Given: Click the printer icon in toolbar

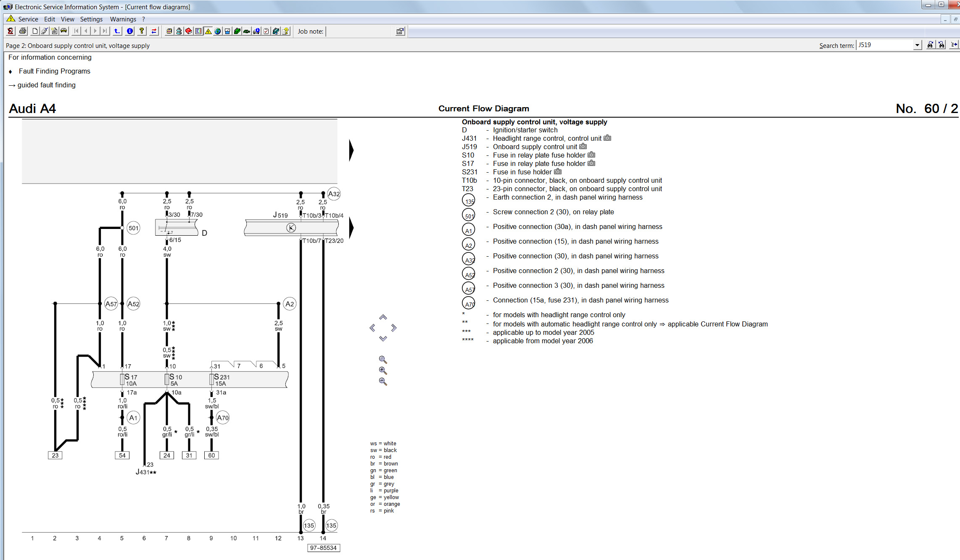Looking at the screenshot, I should [x=23, y=31].
